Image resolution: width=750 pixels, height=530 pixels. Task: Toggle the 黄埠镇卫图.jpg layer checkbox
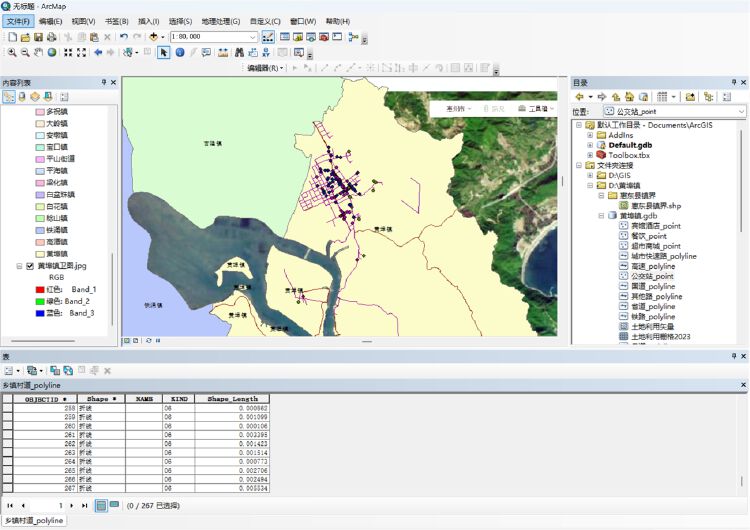pos(30,266)
